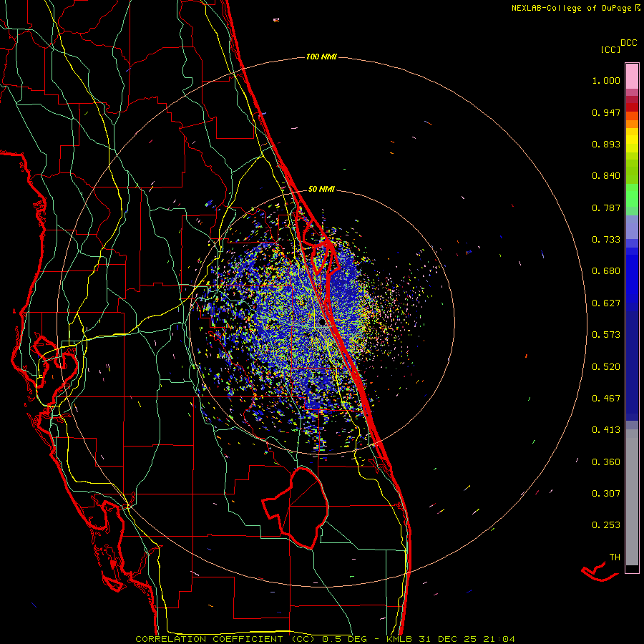This screenshot has width=644, height=644.
Task: Click the TH threshold label
Action: click(615, 557)
